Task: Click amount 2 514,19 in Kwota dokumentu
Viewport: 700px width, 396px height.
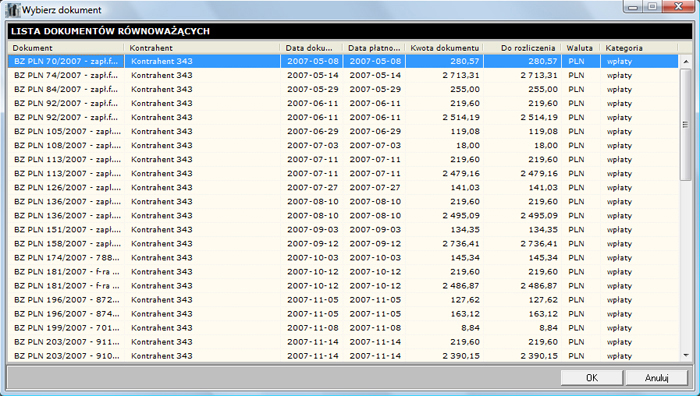Action: [461, 117]
